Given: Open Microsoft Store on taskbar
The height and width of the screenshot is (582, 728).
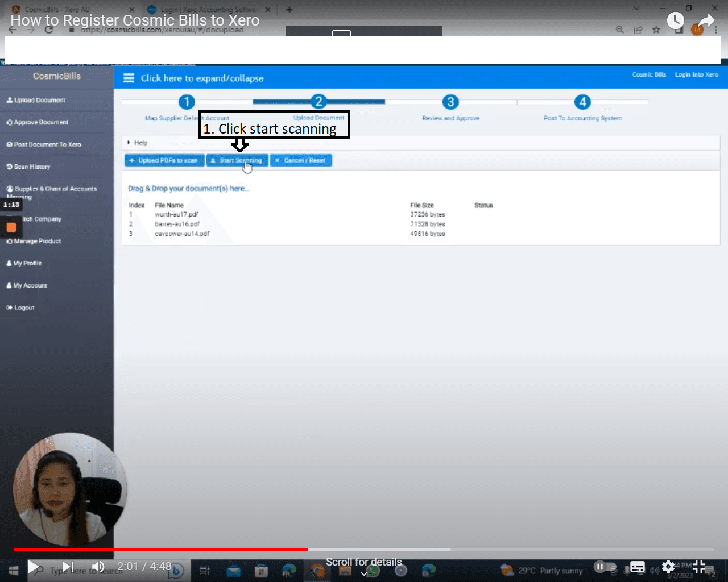Looking at the screenshot, I should [x=261, y=570].
